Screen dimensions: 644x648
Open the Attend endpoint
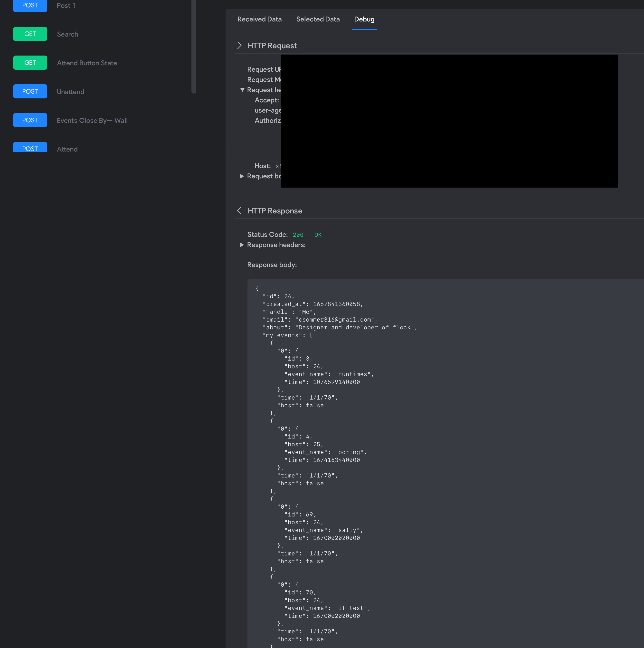tap(67, 149)
